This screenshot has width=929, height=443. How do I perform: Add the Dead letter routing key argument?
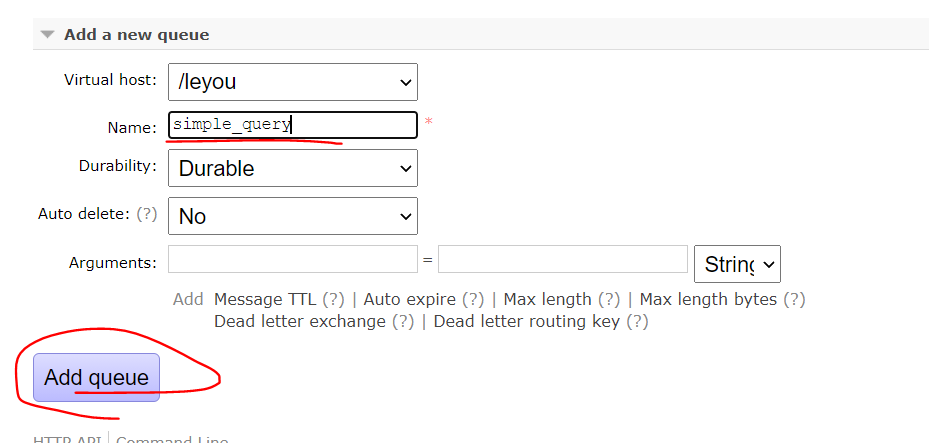[526, 322]
